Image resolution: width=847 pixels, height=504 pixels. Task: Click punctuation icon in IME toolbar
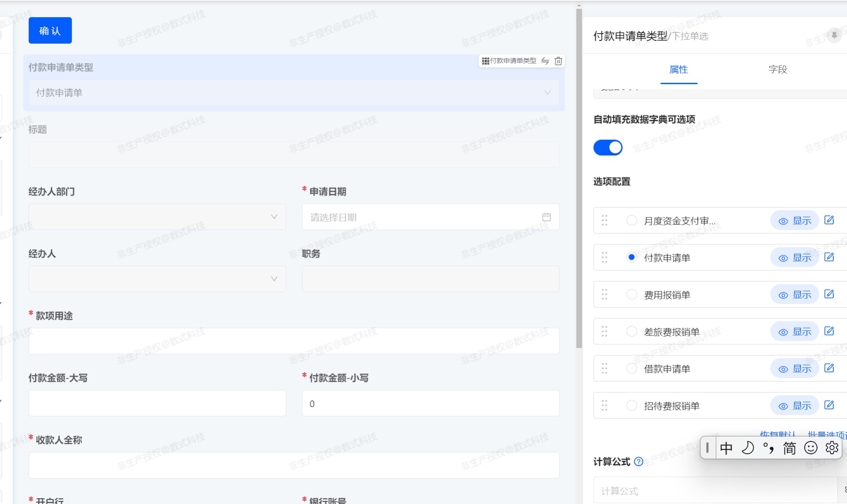pyautogui.click(x=768, y=448)
